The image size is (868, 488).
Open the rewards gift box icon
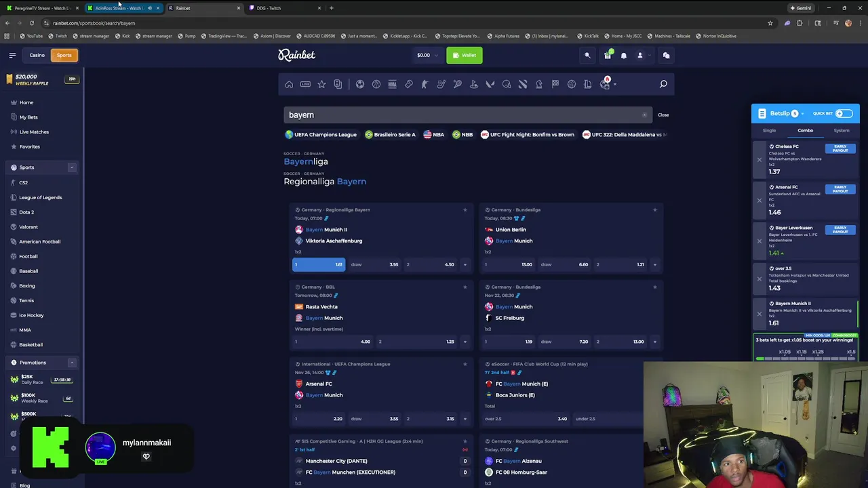[x=608, y=55]
